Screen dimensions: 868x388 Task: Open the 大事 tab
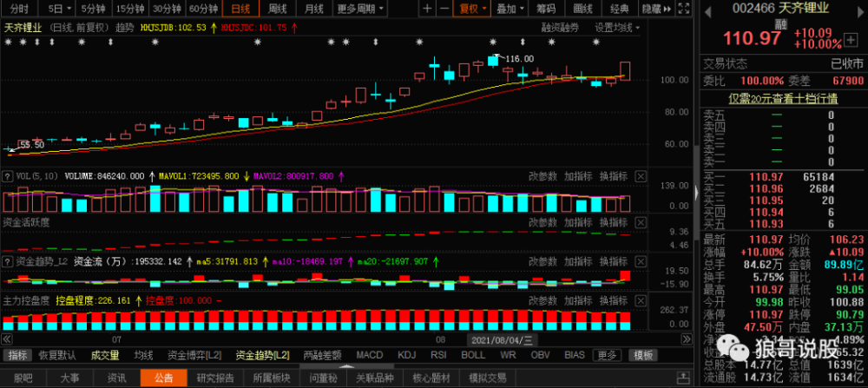click(69, 378)
